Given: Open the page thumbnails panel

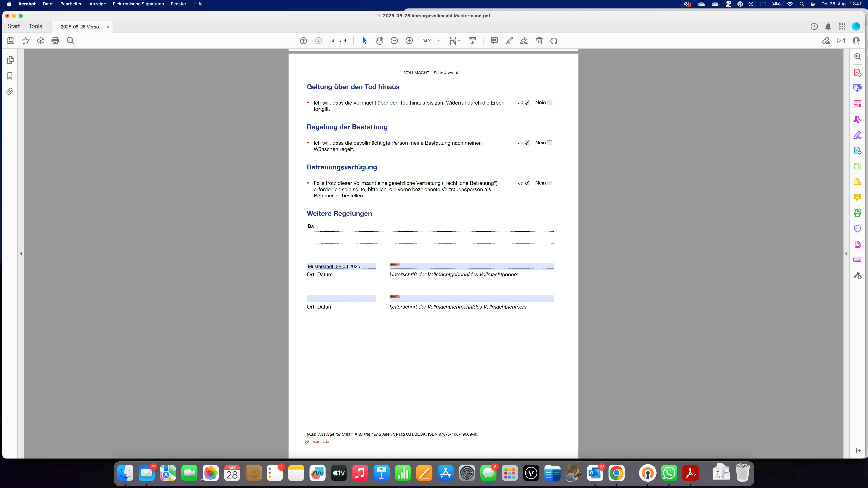Looking at the screenshot, I should [10, 60].
